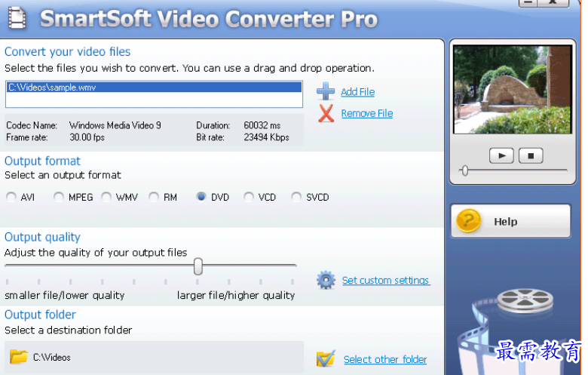Select the SVCD output format
This screenshot has height=375, width=588.
[x=296, y=197]
